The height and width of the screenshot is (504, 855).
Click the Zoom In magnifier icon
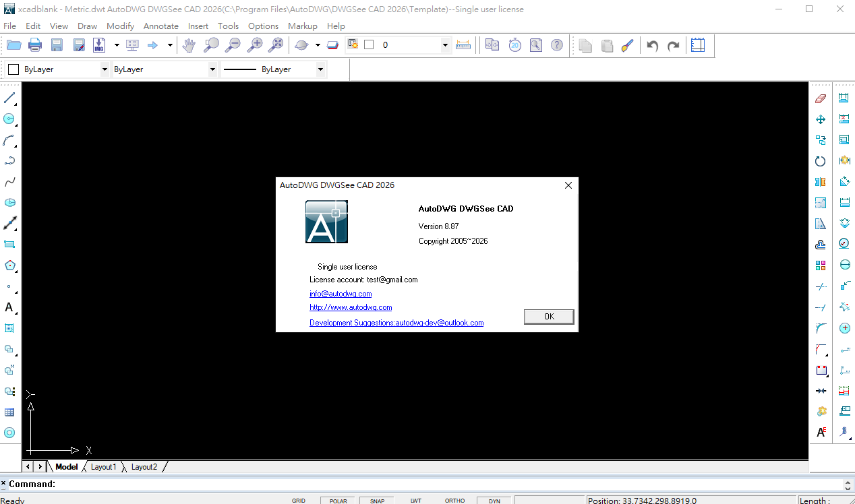254,45
